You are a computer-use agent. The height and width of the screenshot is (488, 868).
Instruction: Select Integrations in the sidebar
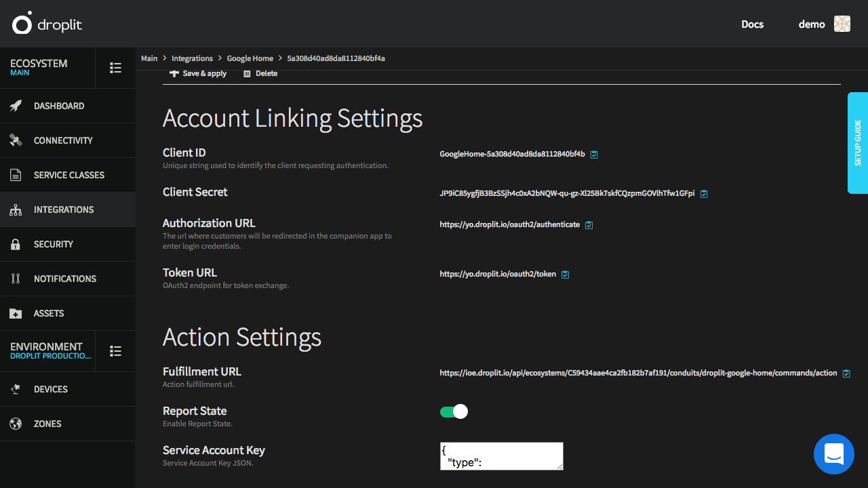click(x=68, y=209)
